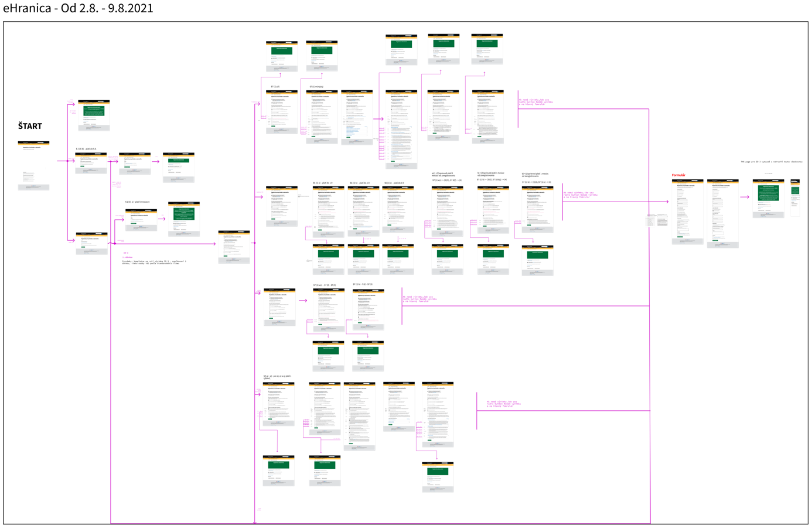Select the red Formulár label
The width and height of the screenshot is (812, 528).
678,175
